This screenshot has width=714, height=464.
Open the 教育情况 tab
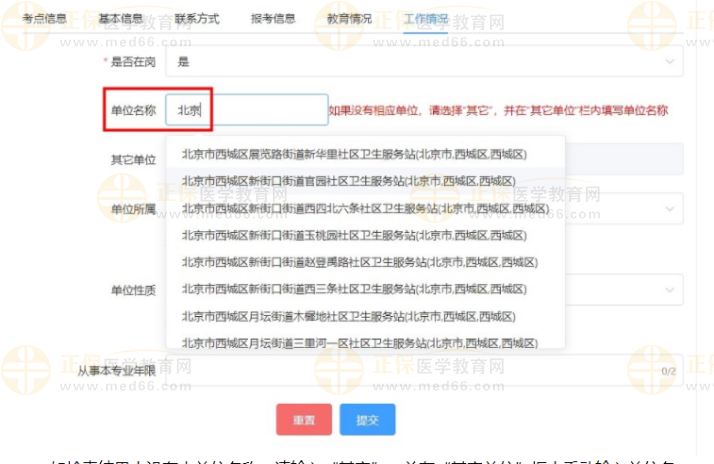coord(350,19)
